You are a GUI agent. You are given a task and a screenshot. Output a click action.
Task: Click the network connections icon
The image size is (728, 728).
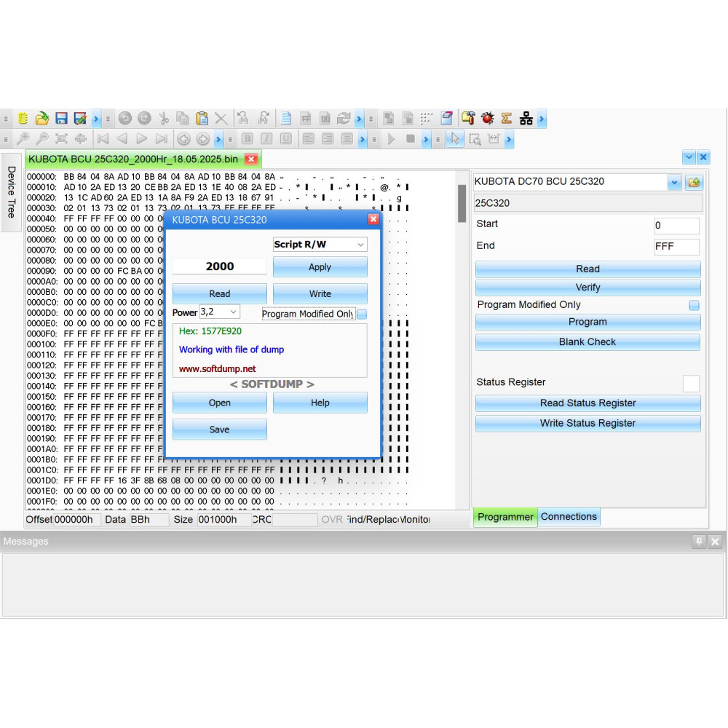tap(526, 119)
